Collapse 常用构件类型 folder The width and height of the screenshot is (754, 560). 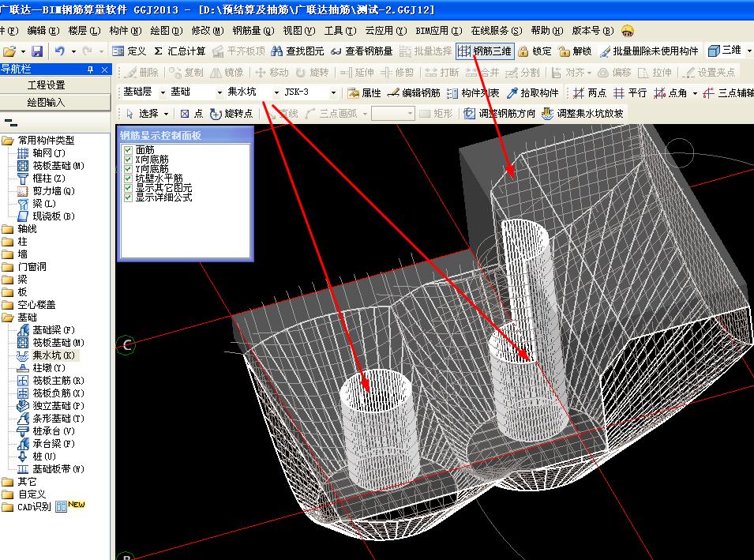tap(7, 141)
